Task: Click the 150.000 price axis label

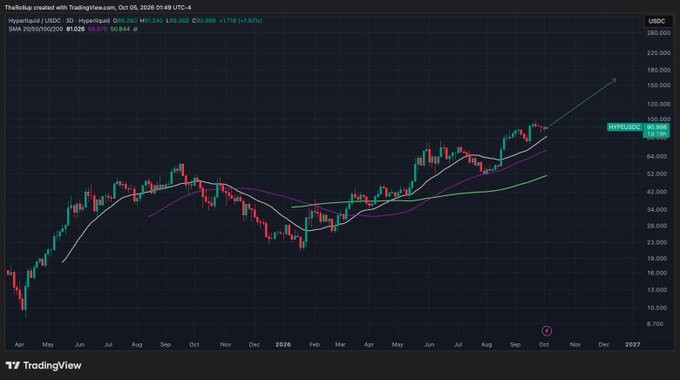Action: click(x=658, y=85)
